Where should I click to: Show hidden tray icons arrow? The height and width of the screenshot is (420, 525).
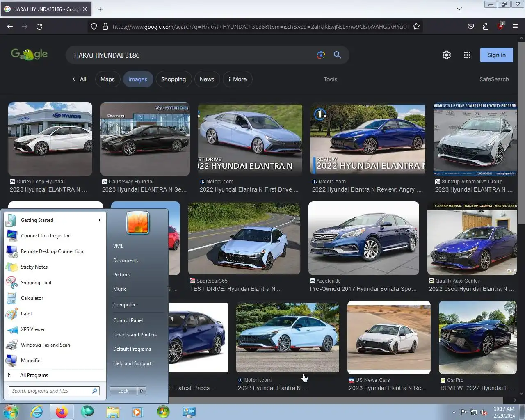(x=454, y=412)
